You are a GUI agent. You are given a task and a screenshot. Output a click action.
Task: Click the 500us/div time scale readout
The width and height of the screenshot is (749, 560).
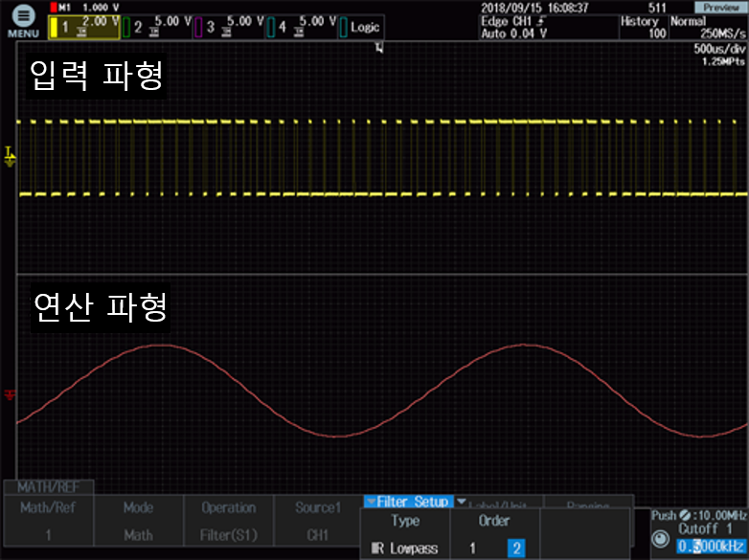(x=719, y=49)
